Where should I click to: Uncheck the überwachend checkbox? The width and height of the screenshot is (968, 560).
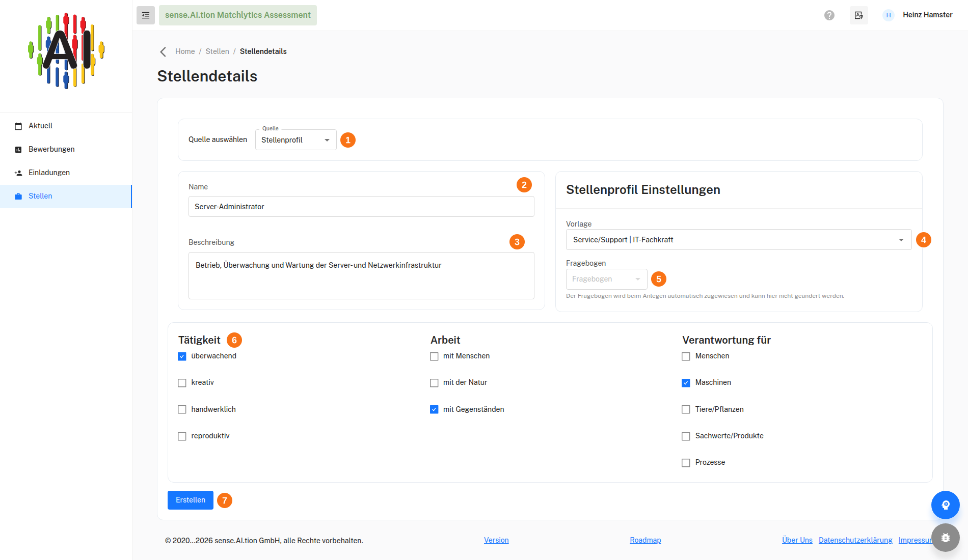point(182,356)
